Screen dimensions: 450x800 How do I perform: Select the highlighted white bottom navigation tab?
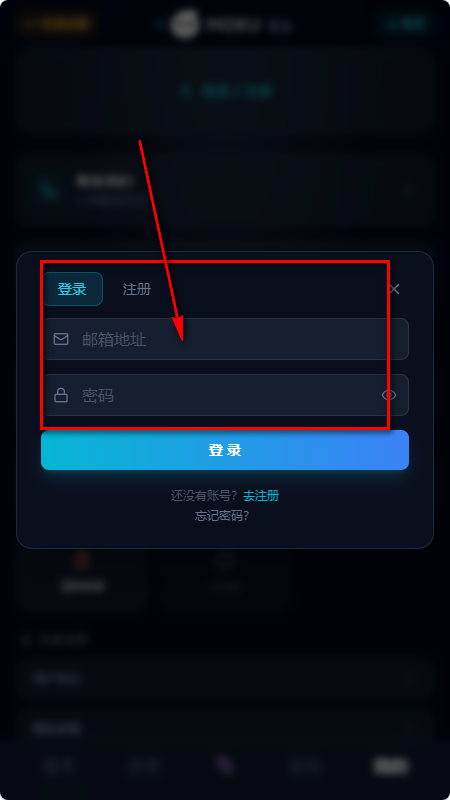(x=391, y=766)
